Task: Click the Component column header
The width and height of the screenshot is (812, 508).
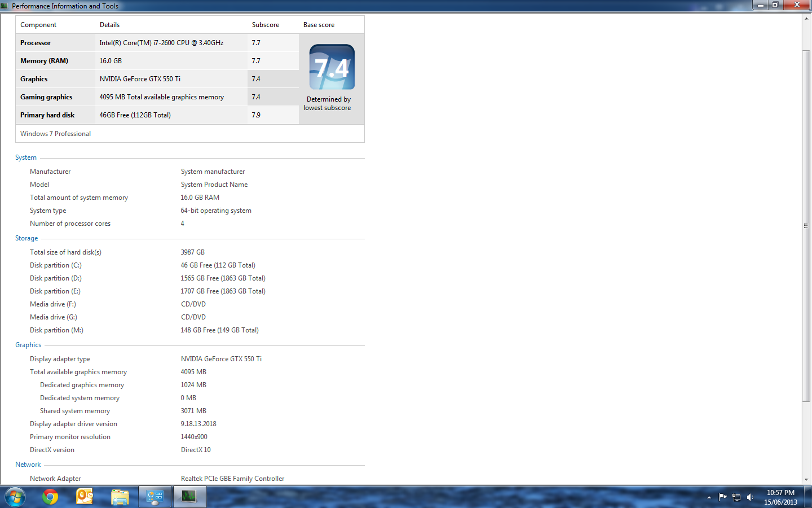Action: [x=38, y=25]
